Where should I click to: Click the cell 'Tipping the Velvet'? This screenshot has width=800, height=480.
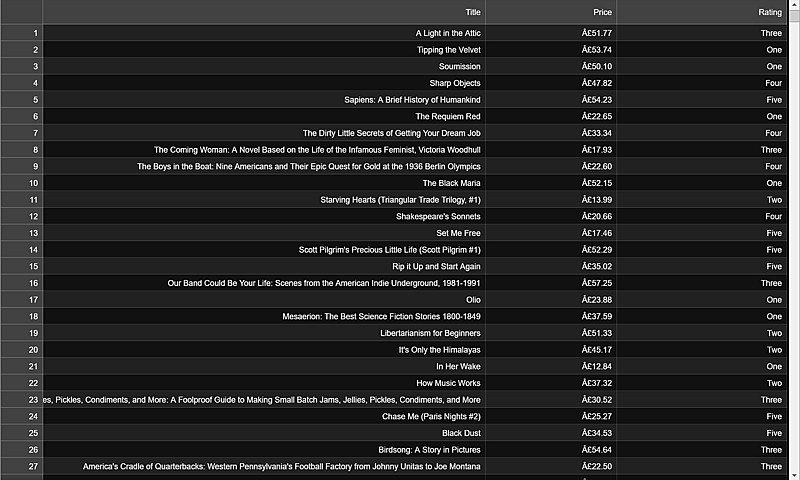coord(264,50)
